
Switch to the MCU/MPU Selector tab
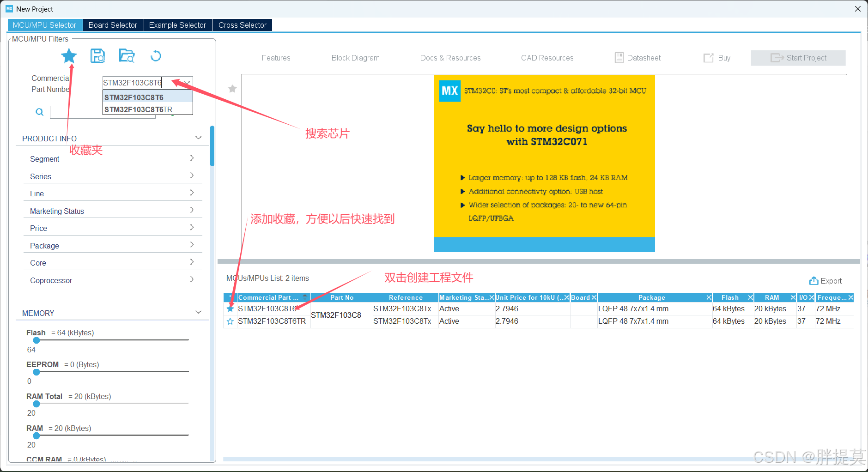44,25
